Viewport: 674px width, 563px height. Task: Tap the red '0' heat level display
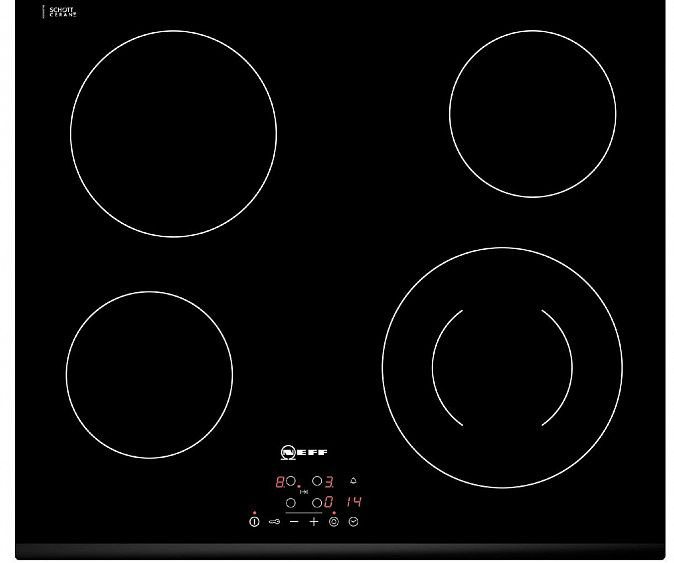tap(328, 502)
